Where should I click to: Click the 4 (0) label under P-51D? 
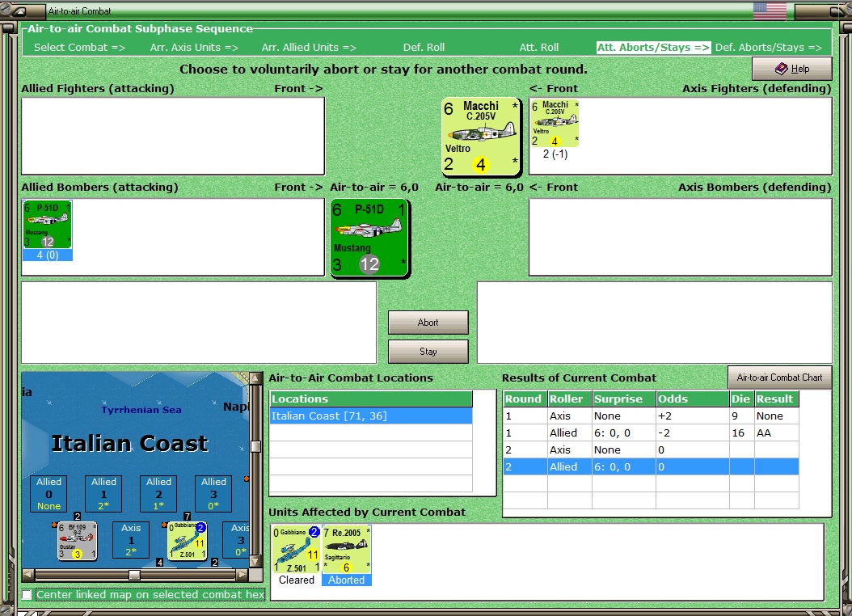pos(47,255)
